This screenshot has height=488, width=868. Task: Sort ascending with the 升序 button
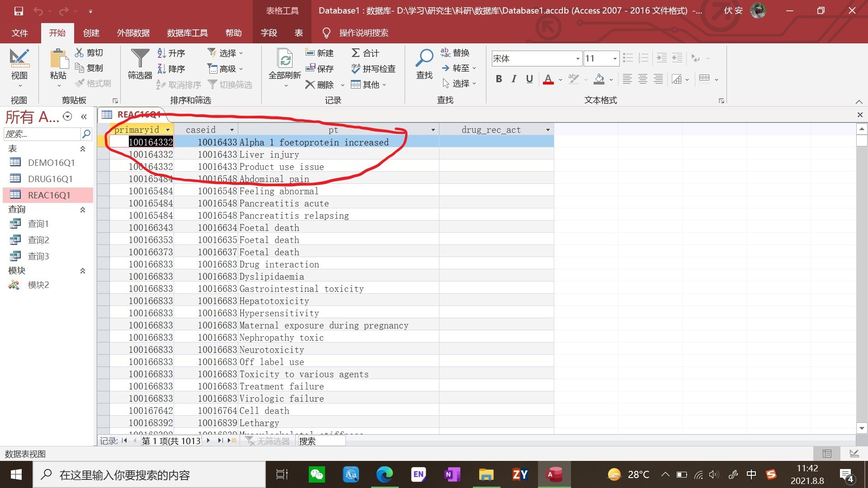[171, 53]
